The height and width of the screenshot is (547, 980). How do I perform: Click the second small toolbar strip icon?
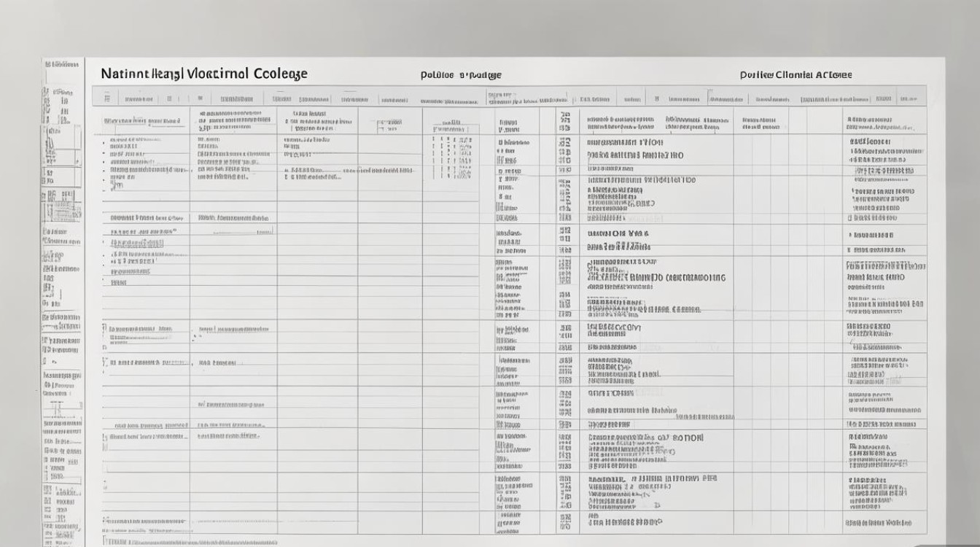pos(170,97)
